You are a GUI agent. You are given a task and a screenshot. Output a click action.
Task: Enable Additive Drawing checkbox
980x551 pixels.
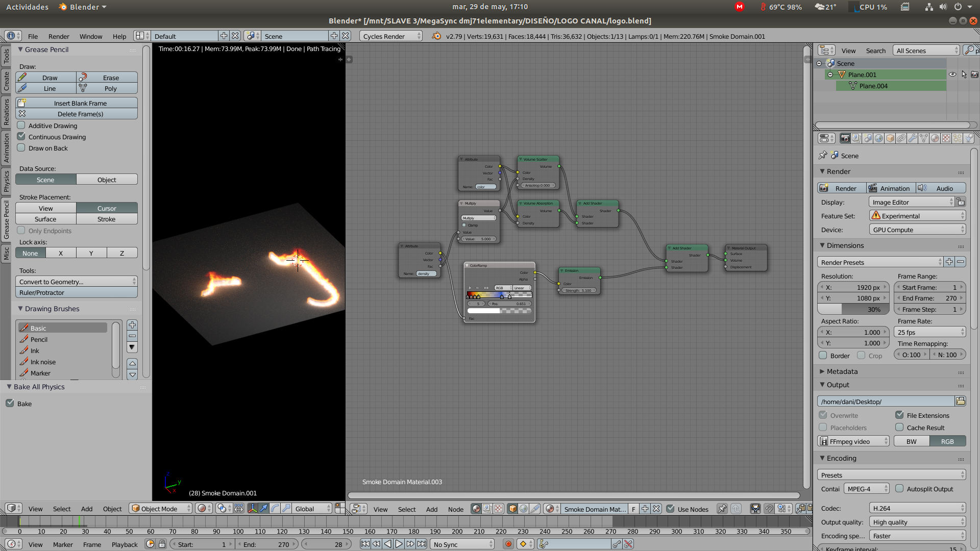[21, 126]
